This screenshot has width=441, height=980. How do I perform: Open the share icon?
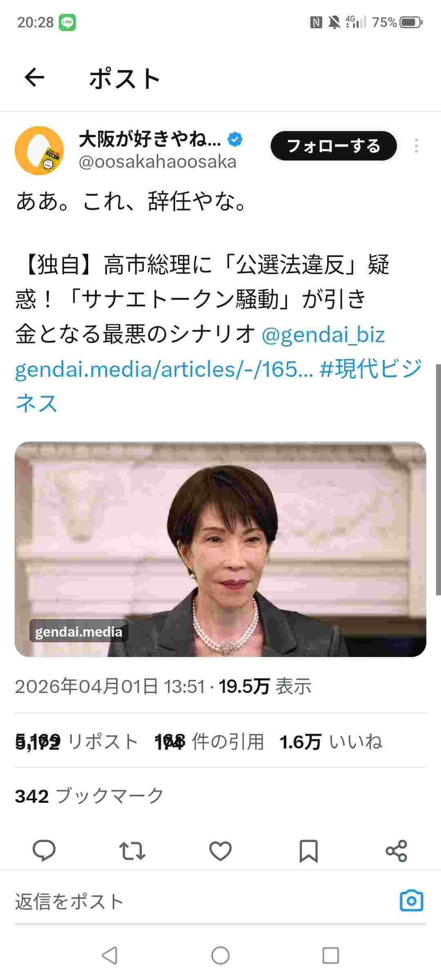pos(396,851)
